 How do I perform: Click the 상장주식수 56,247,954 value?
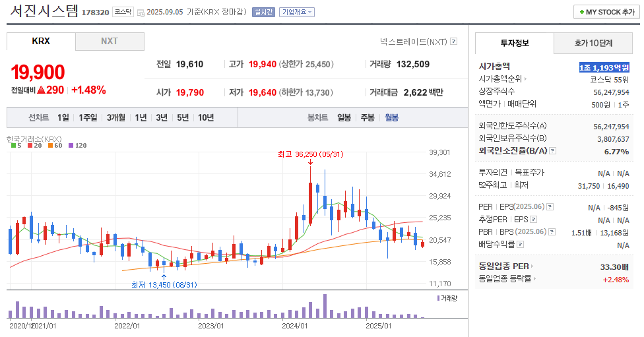611,92
